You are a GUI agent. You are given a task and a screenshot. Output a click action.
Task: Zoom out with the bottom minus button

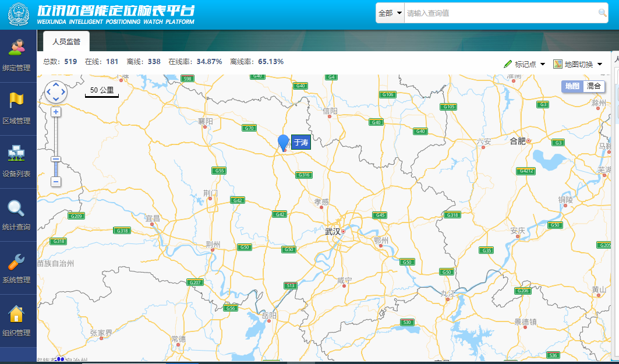(x=56, y=182)
